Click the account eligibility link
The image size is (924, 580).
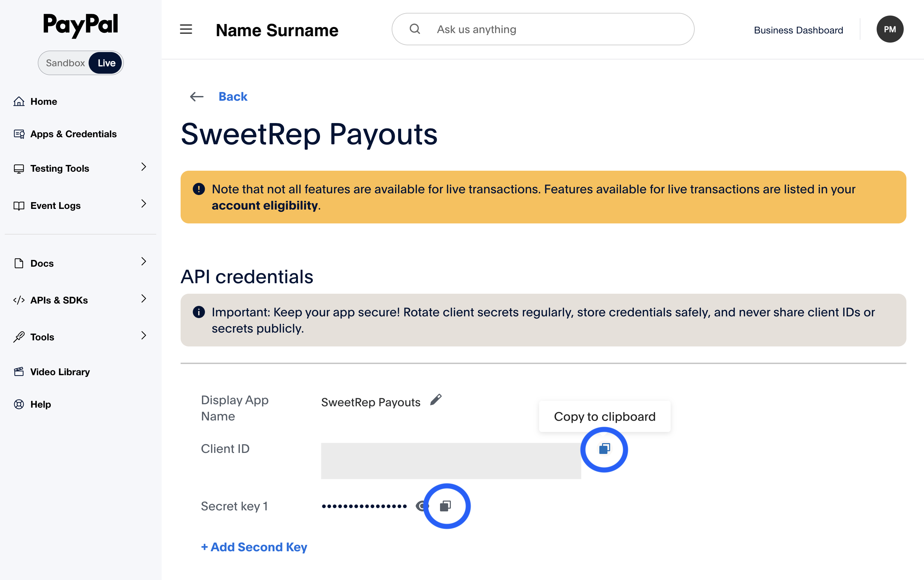[x=265, y=206]
